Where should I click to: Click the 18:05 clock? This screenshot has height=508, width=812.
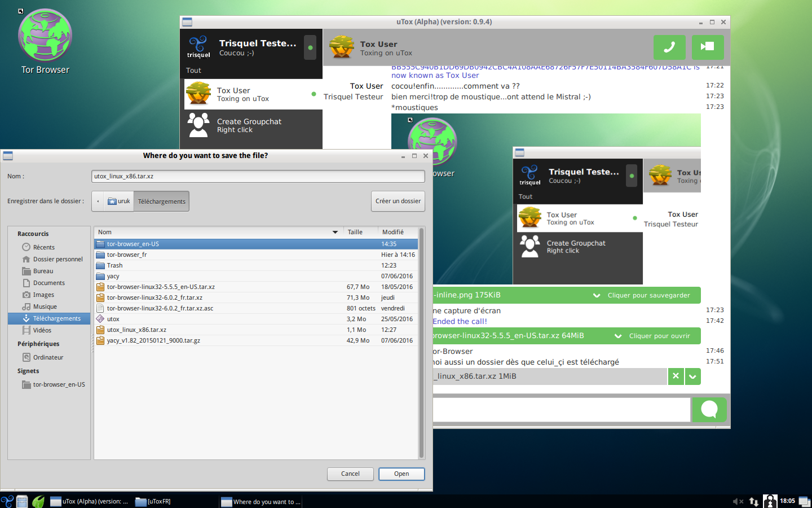pos(787,501)
